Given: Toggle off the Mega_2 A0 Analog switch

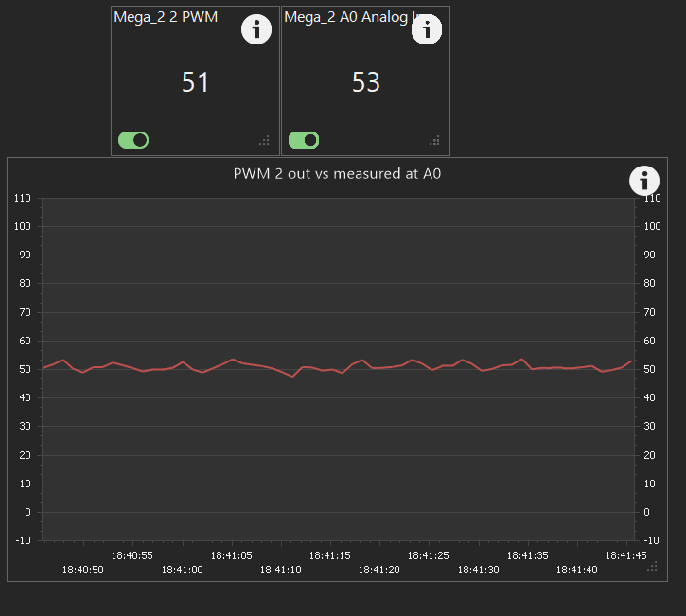Looking at the screenshot, I should [x=304, y=140].
